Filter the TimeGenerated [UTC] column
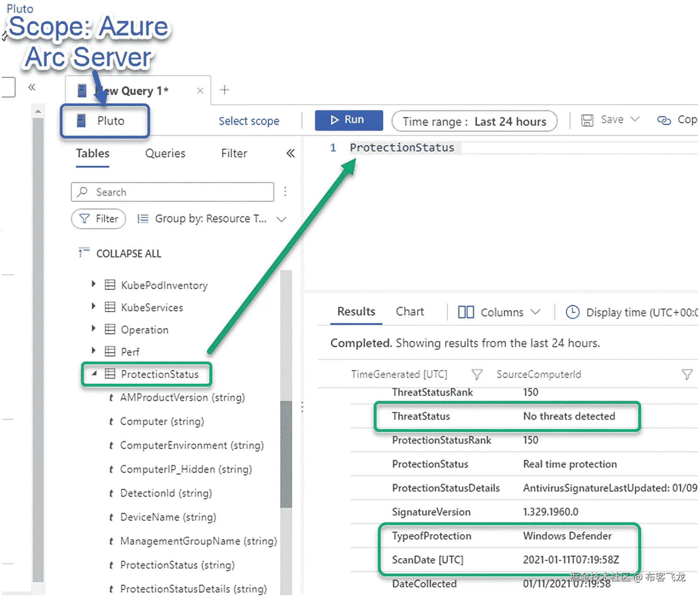 [477, 374]
